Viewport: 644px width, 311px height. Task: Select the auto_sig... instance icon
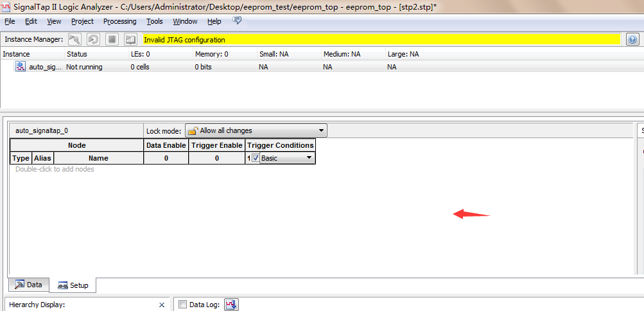click(20, 67)
